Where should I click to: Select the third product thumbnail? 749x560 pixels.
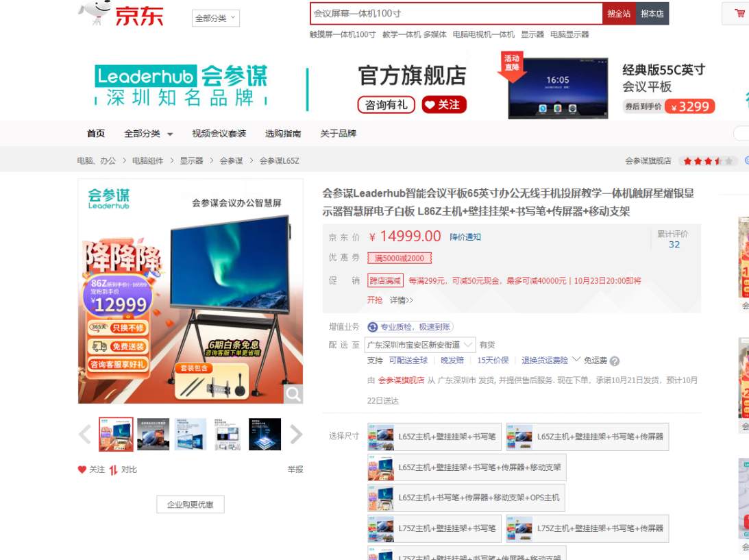click(190, 435)
